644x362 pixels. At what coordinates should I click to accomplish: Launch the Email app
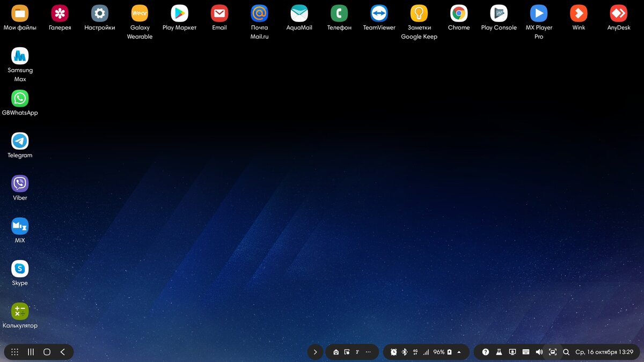219,18
